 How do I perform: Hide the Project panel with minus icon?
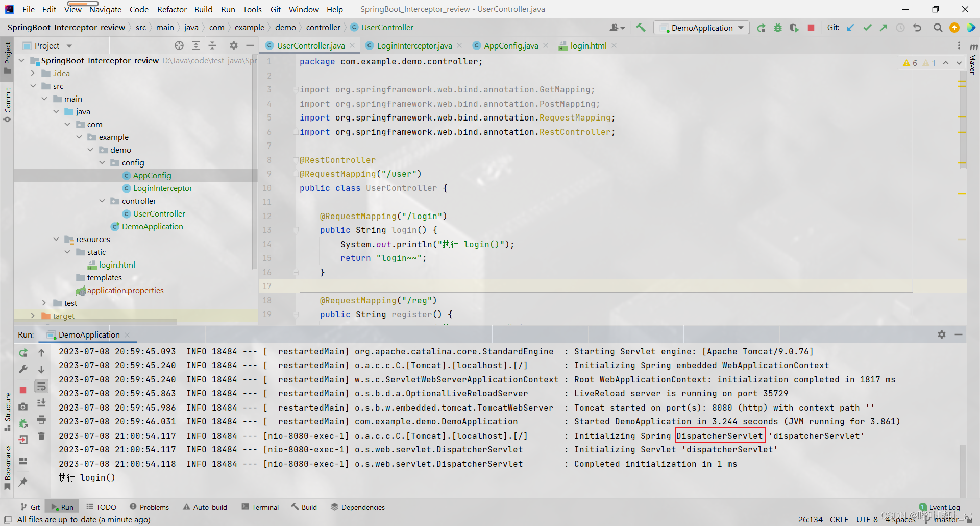coord(250,45)
